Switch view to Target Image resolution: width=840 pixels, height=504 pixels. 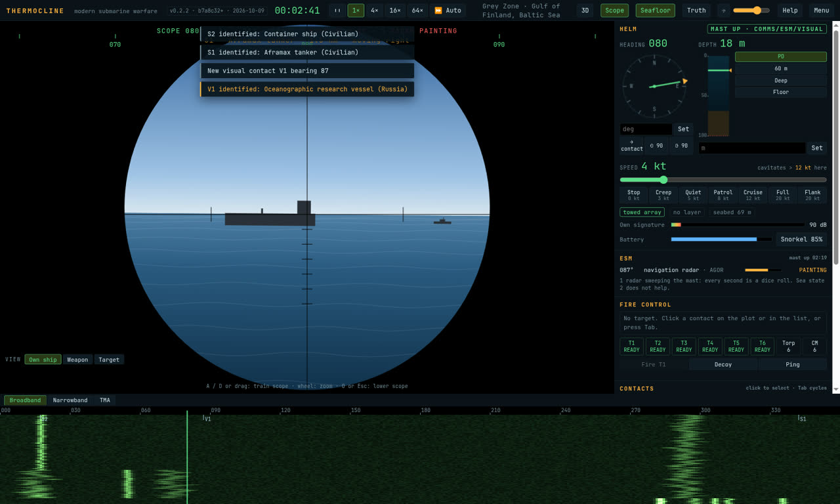click(109, 360)
